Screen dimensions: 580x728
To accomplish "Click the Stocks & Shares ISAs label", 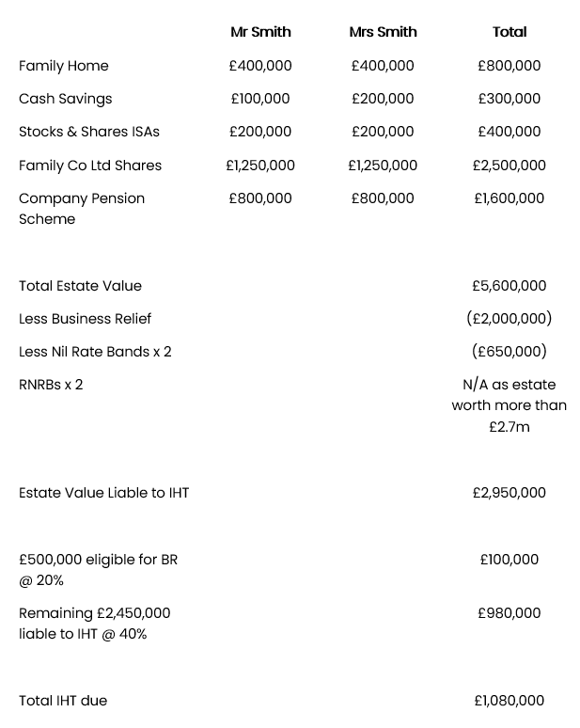I will [x=89, y=132].
